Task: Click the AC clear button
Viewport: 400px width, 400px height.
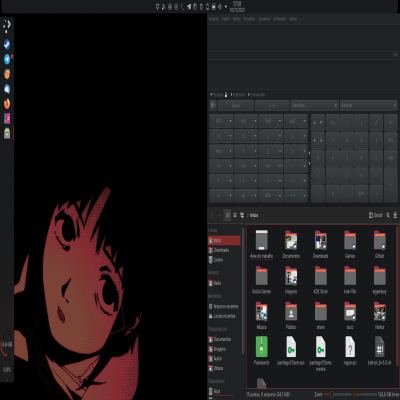Action: [x=390, y=122]
